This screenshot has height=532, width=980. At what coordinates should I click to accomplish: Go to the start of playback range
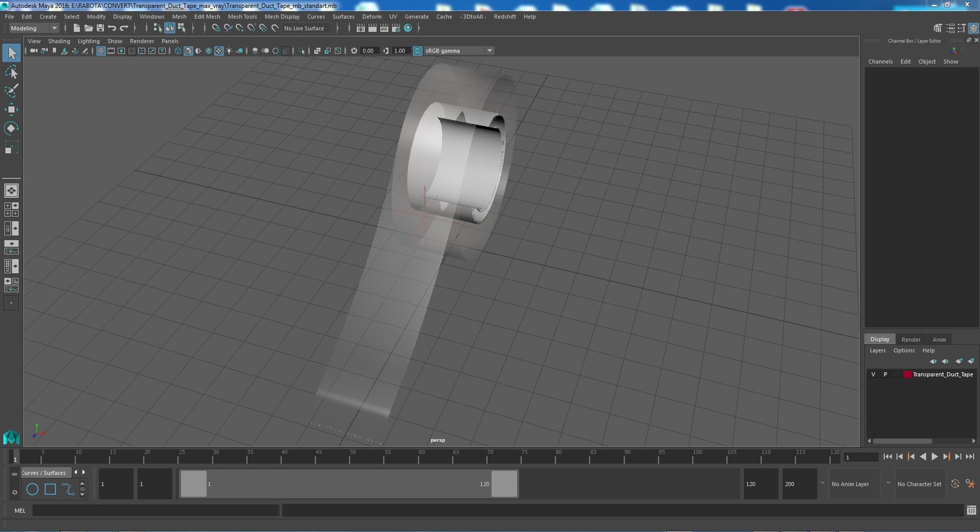(x=888, y=457)
